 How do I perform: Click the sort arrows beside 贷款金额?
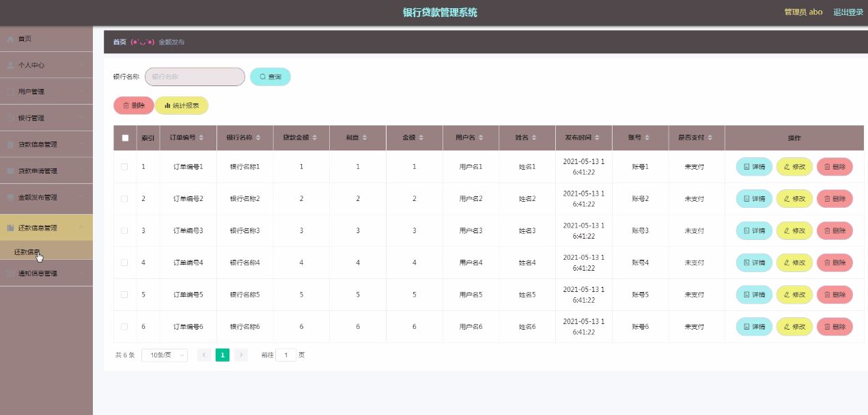(x=316, y=138)
